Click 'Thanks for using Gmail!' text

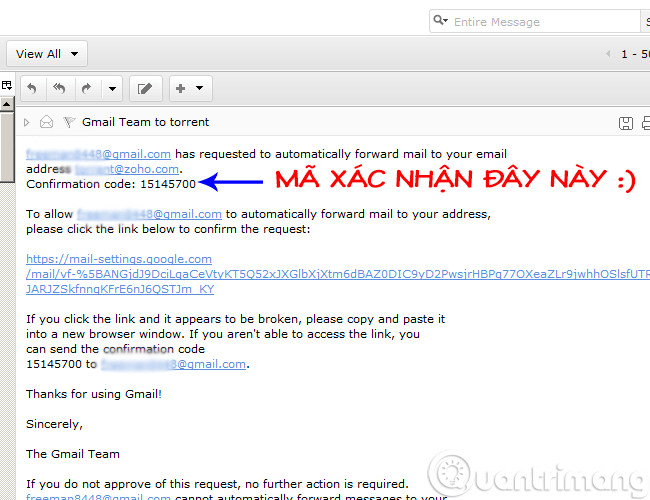point(94,394)
